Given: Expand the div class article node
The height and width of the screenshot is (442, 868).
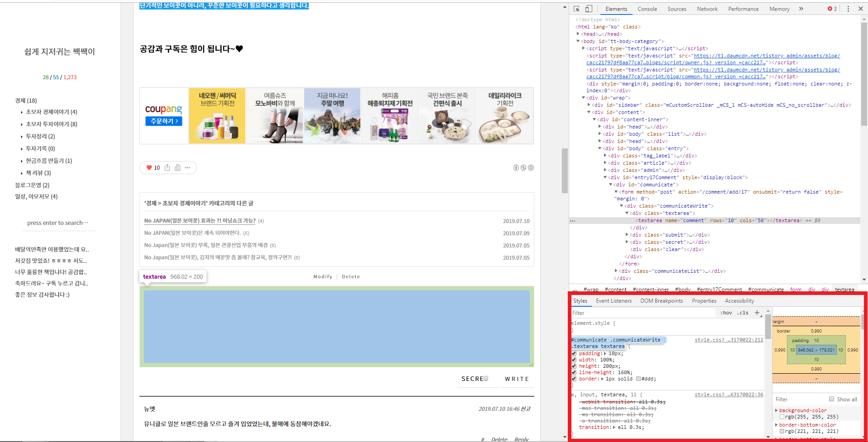Looking at the screenshot, I should (x=605, y=163).
